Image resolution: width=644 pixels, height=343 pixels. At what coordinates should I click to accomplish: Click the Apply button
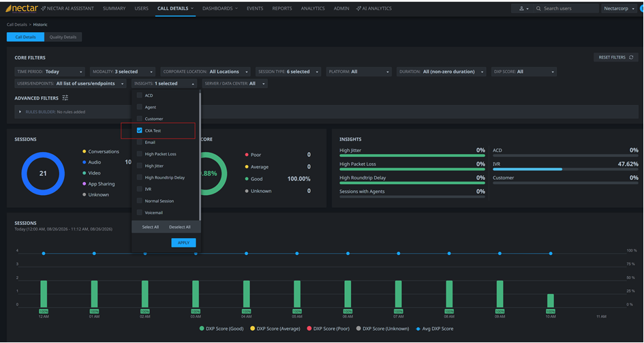183,243
